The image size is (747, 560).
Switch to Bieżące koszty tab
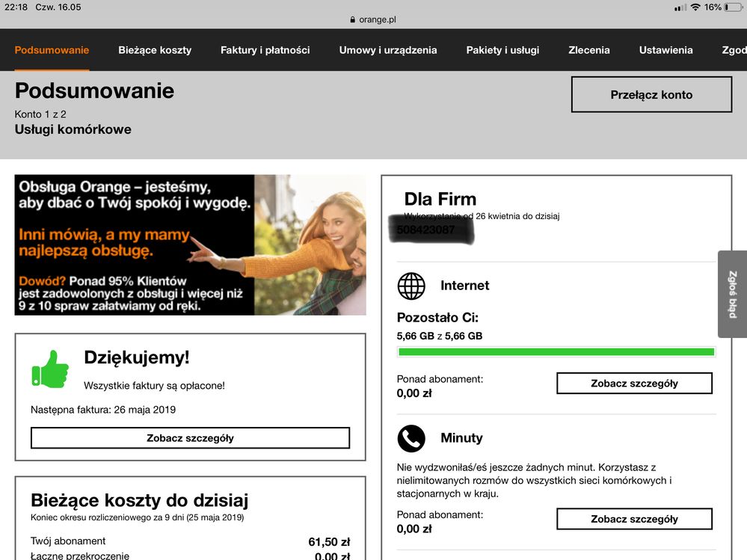pos(155,50)
